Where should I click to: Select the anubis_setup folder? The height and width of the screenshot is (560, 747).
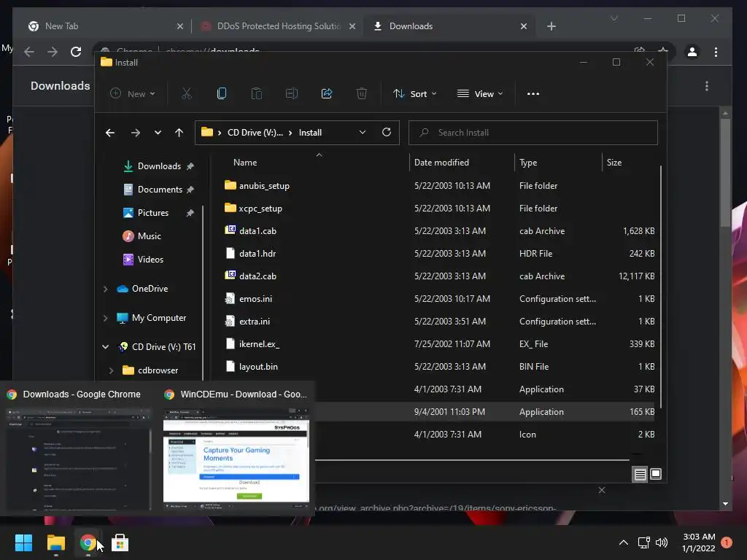coord(264,186)
